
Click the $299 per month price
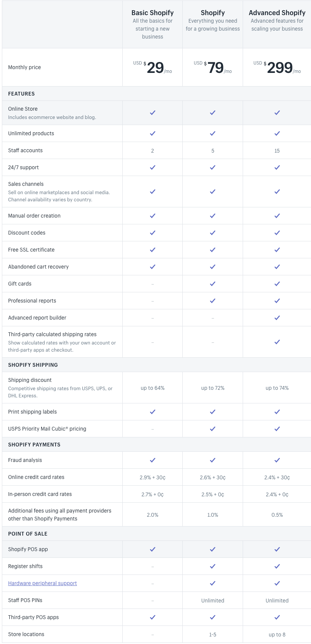point(277,68)
